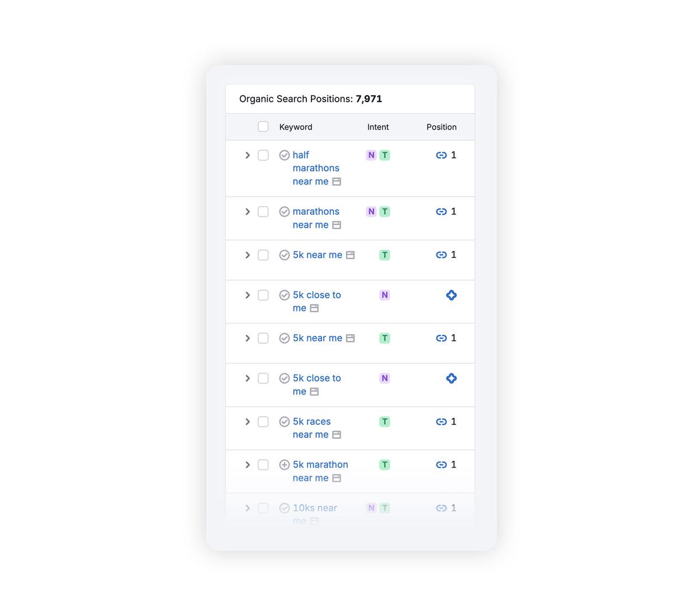This screenshot has width=700, height=615.
Task: Toggle the select-all checkbox in table header
Action: tap(263, 127)
